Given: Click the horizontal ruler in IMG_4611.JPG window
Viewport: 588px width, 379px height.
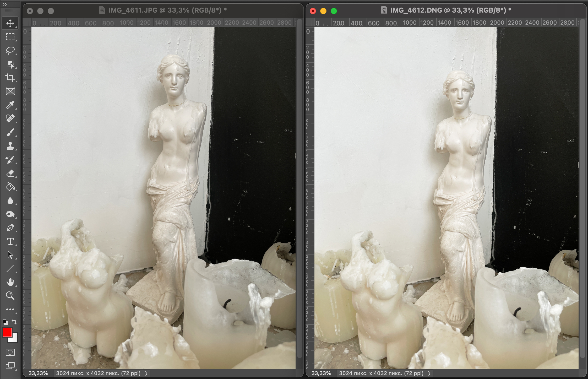Looking at the screenshot, I should click(x=164, y=23).
